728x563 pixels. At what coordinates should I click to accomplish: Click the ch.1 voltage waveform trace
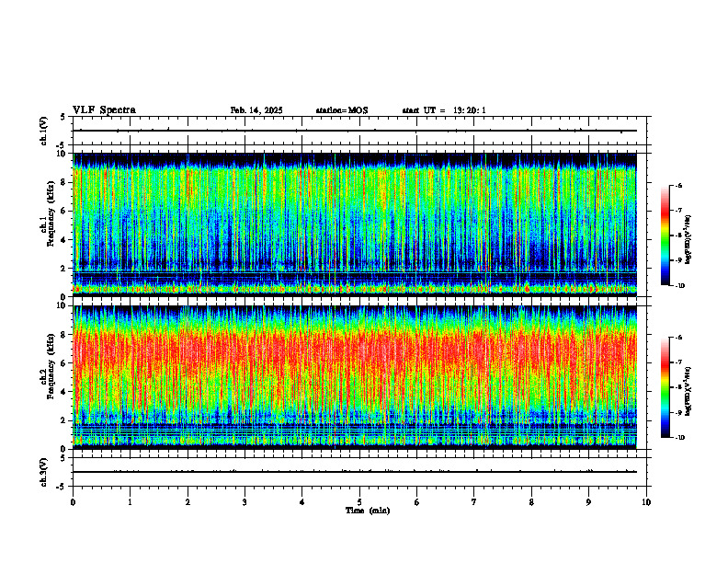355,131
